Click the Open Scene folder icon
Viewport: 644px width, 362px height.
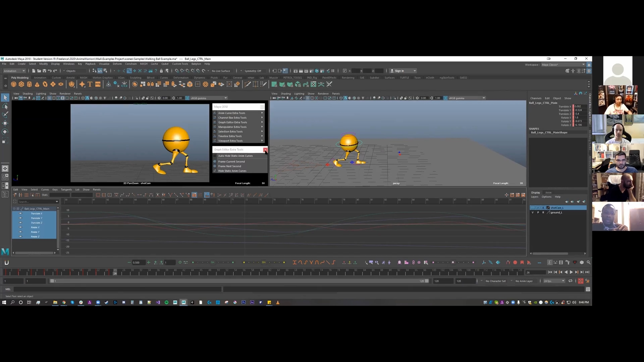(x=39, y=71)
